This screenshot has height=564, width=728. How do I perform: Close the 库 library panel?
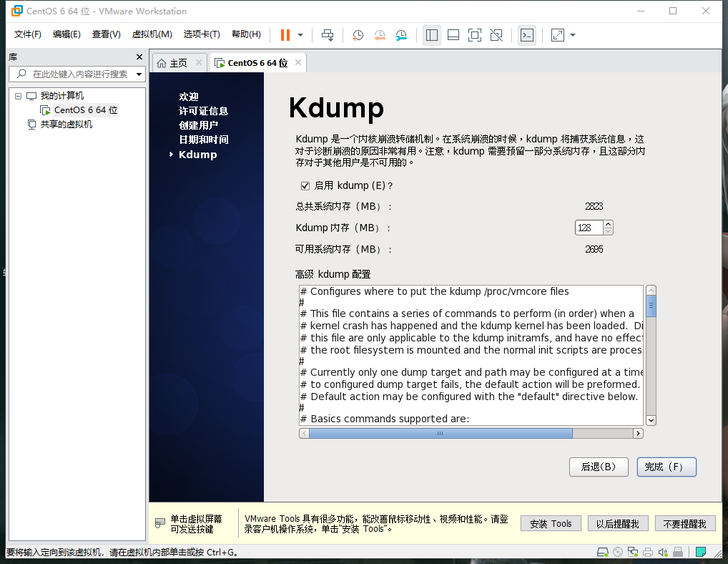click(139, 57)
